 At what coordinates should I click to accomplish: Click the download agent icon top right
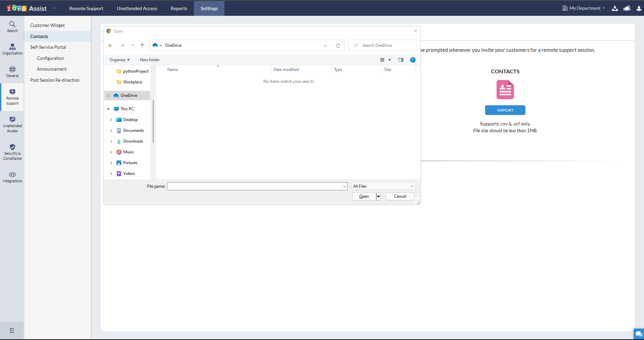(x=615, y=8)
